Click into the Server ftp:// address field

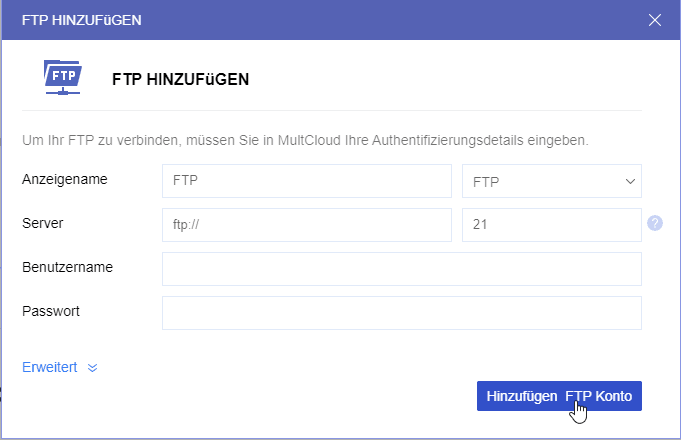pos(306,225)
